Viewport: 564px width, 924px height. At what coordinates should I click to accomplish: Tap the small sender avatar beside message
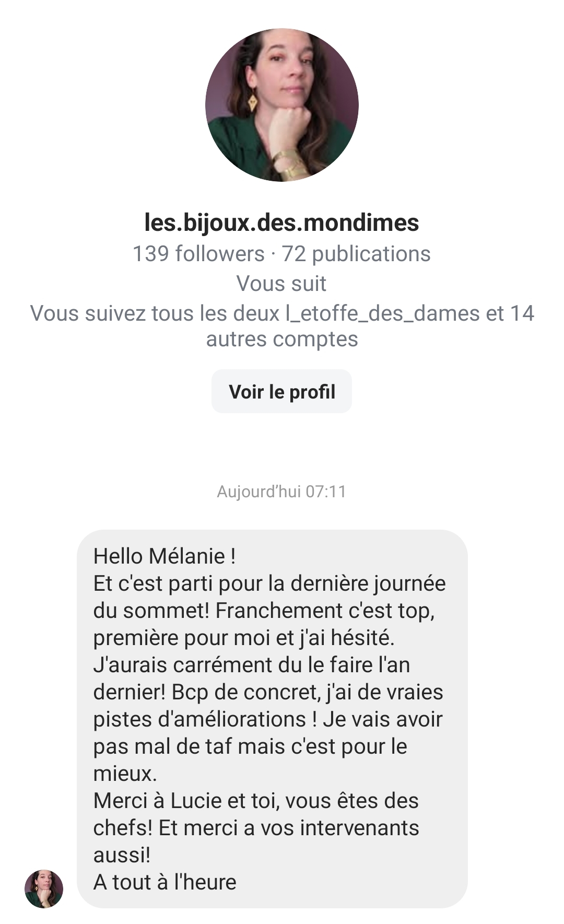[x=44, y=888]
